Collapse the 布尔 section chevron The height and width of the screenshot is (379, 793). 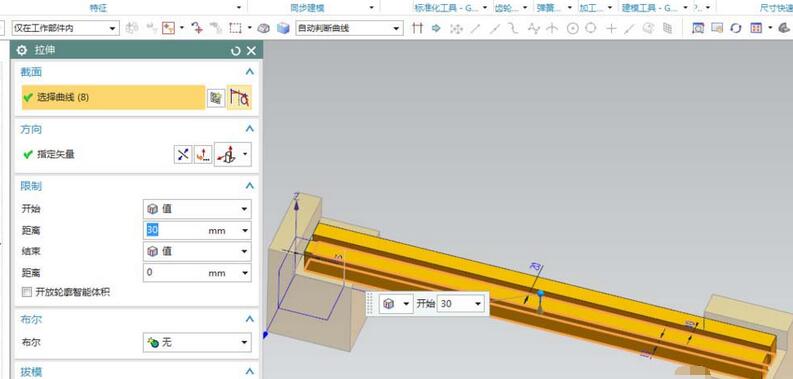pyautogui.click(x=249, y=319)
